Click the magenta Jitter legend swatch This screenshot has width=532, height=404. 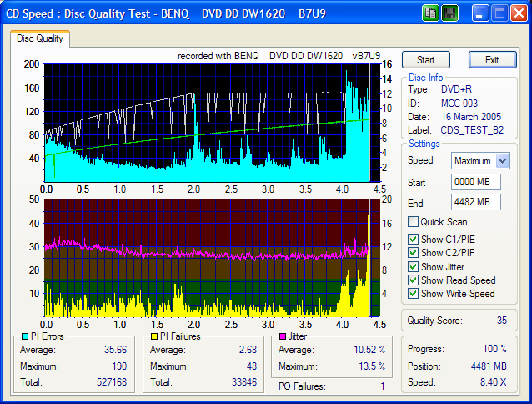click(283, 337)
